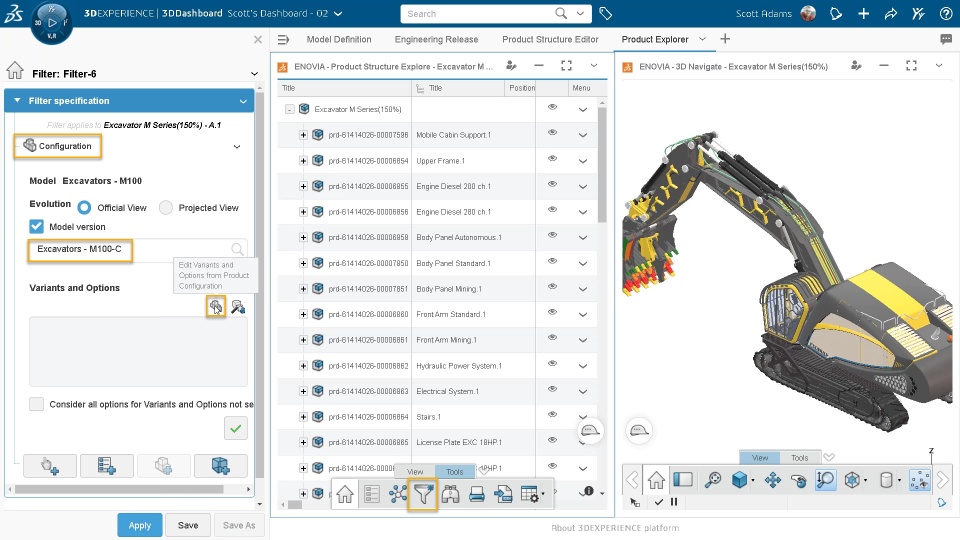Uncheck the Model version checkbox
This screenshot has width=960, height=540.
tap(36, 226)
